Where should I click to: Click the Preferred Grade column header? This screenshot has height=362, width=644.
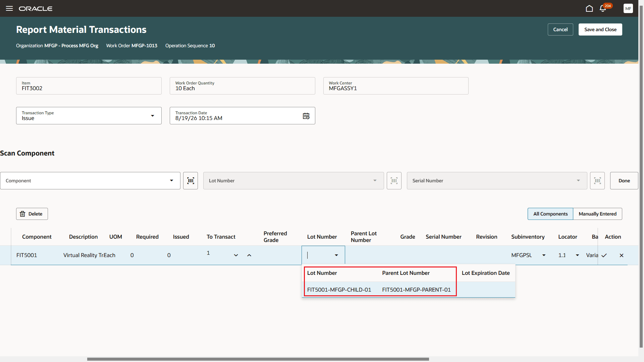pos(275,237)
